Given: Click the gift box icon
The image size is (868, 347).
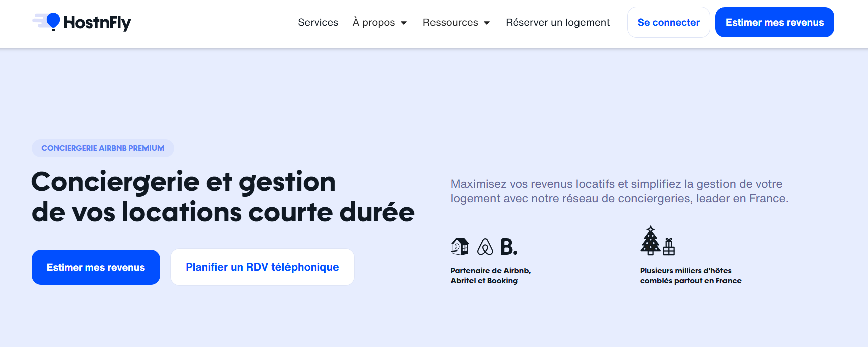Looking at the screenshot, I should click(x=669, y=246).
